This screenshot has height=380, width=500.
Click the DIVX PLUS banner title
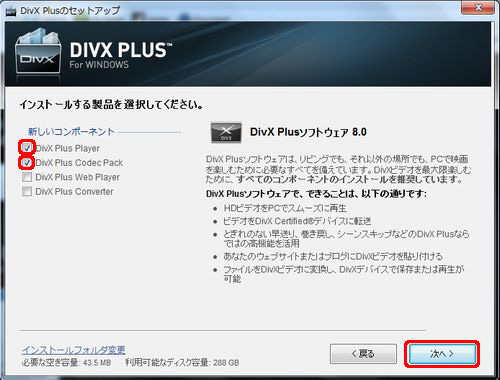point(121,50)
